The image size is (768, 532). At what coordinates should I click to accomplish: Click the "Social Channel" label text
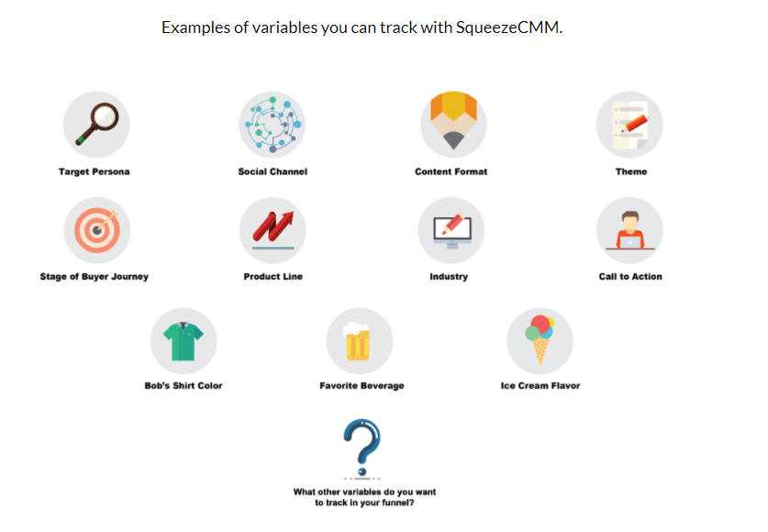273,172
